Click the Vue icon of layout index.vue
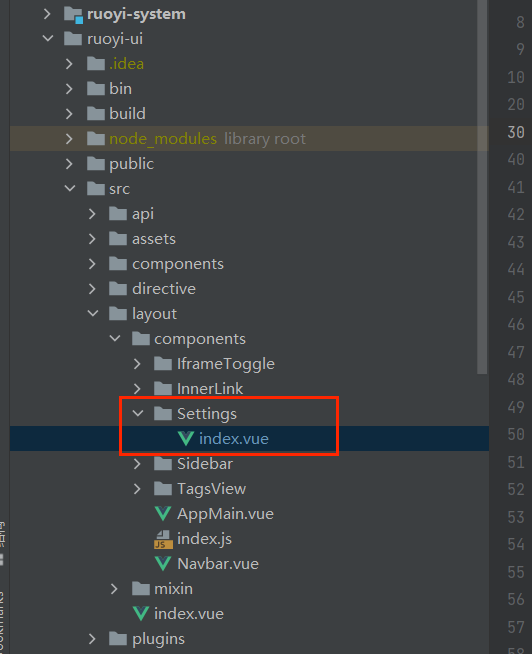 click(141, 614)
